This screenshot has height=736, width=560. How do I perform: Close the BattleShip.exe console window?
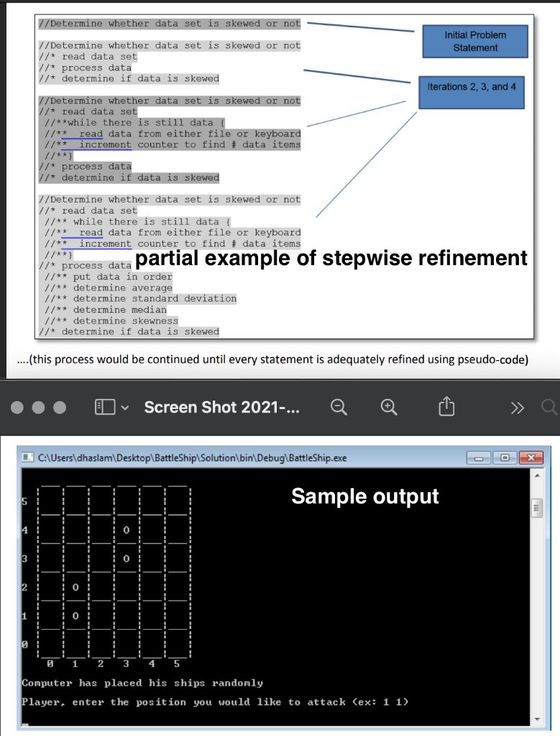pyautogui.click(x=531, y=458)
